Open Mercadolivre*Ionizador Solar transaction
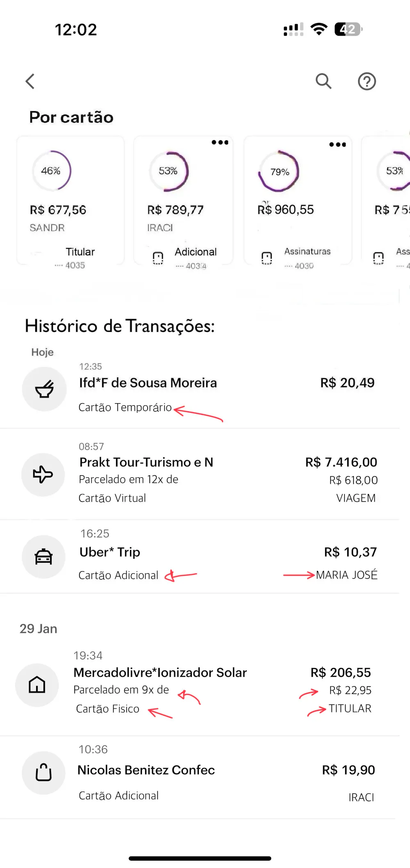This screenshot has width=410, height=868. click(x=160, y=673)
